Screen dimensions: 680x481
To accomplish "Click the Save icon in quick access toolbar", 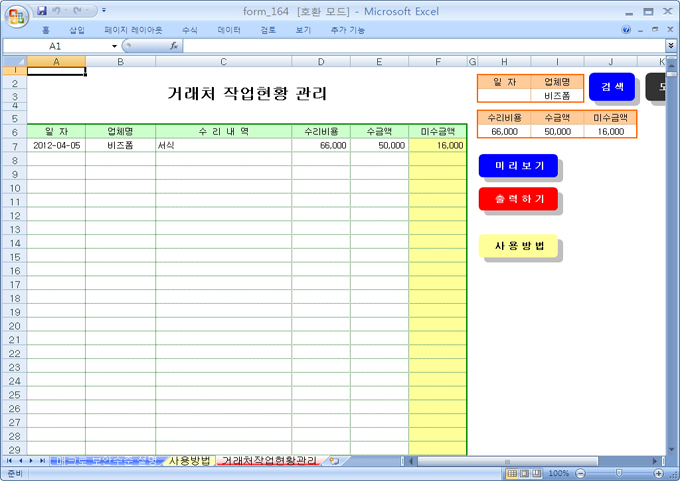I will click(x=41, y=10).
